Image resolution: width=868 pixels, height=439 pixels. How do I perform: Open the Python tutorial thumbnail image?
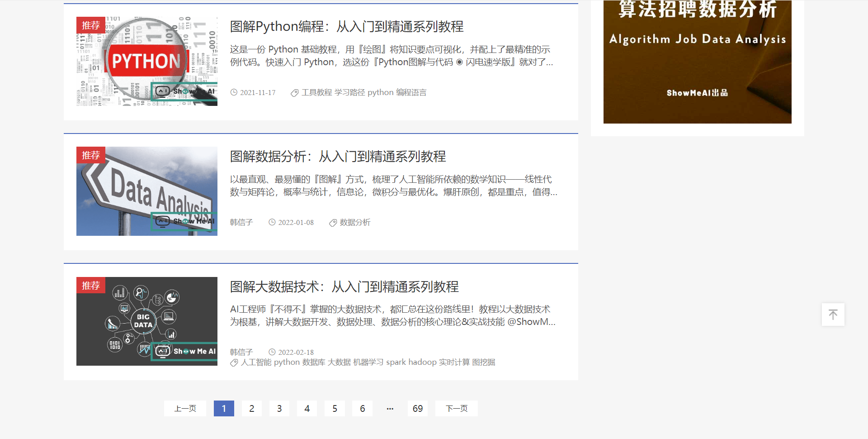147,62
